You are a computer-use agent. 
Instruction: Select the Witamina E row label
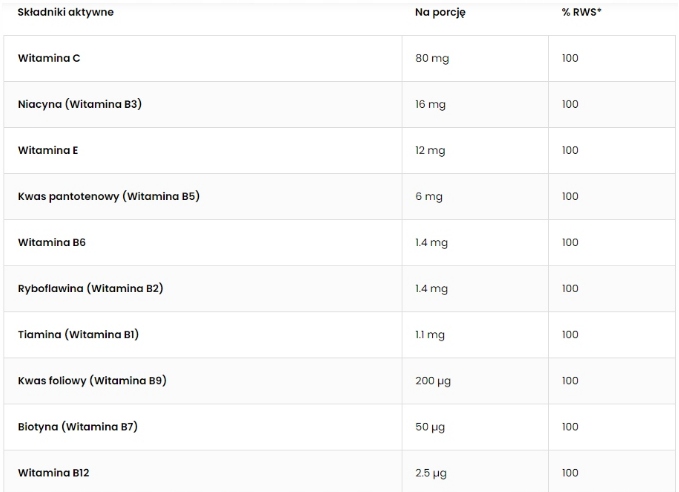(x=48, y=150)
